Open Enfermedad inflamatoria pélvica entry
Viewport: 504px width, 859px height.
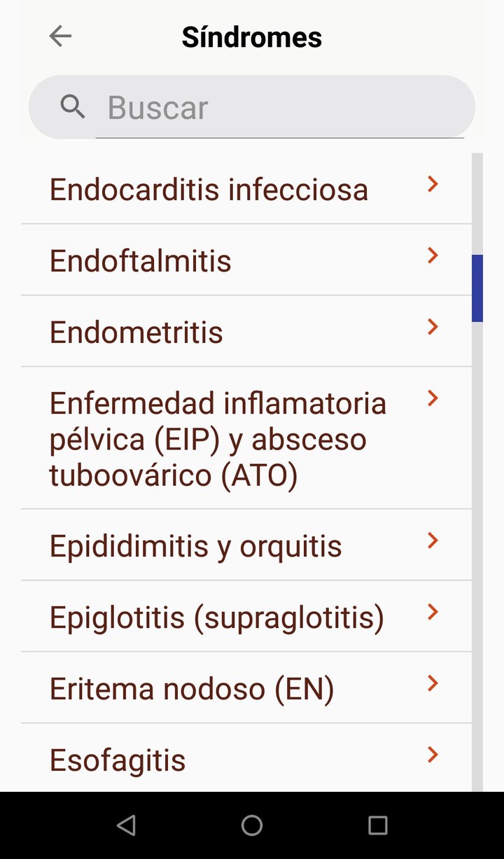click(x=218, y=439)
